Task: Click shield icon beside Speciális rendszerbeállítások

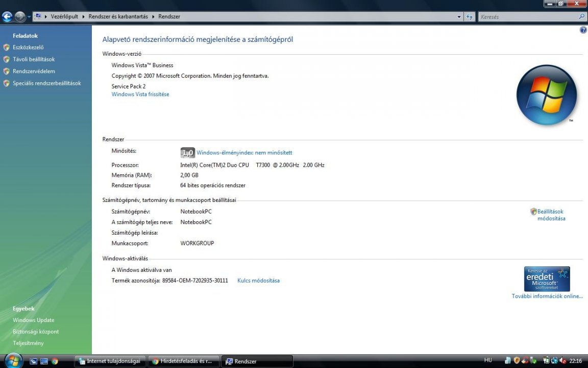Action: pyautogui.click(x=6, y=83)
